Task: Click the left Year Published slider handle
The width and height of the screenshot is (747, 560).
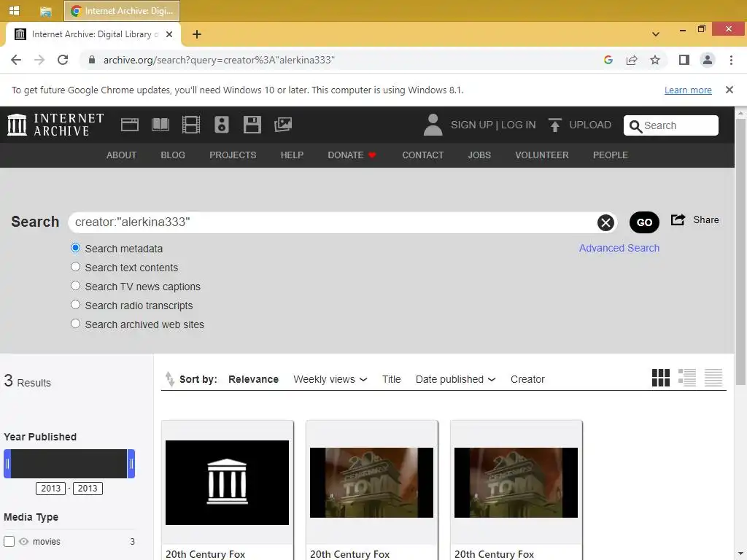Action: [7, 463]
